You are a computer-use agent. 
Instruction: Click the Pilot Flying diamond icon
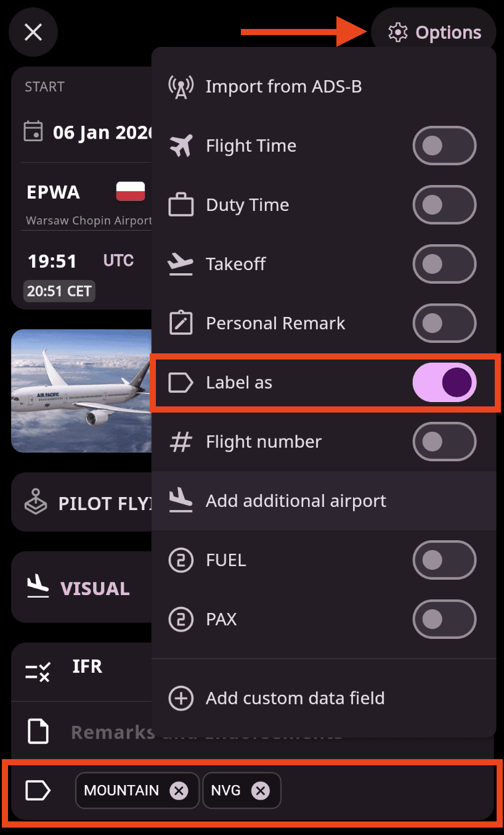[x=36, y=503]
